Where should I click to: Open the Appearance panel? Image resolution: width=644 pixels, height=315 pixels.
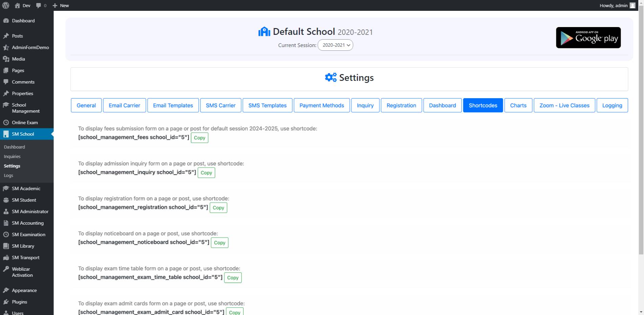24,290
